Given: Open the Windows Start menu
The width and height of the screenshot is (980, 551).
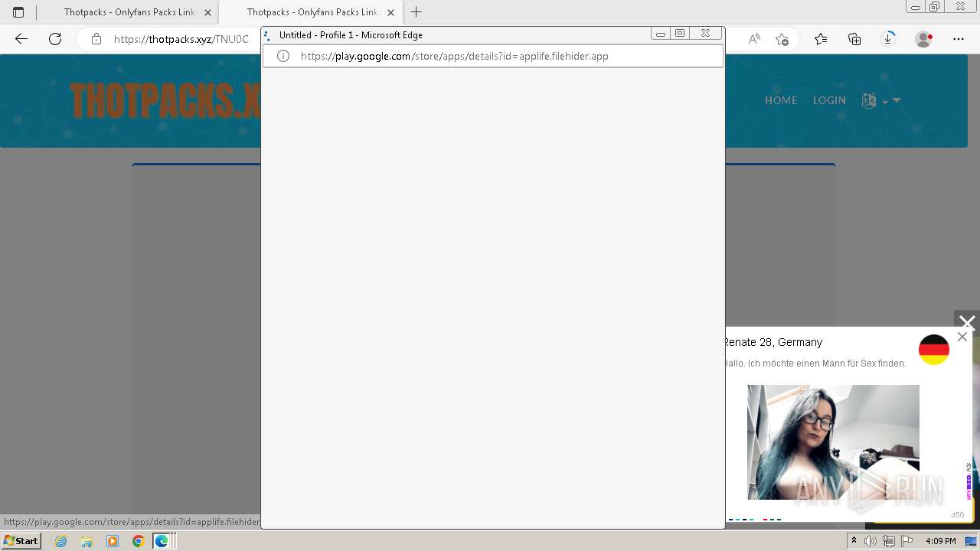Looking at the screenshot, I should [21, 541].
